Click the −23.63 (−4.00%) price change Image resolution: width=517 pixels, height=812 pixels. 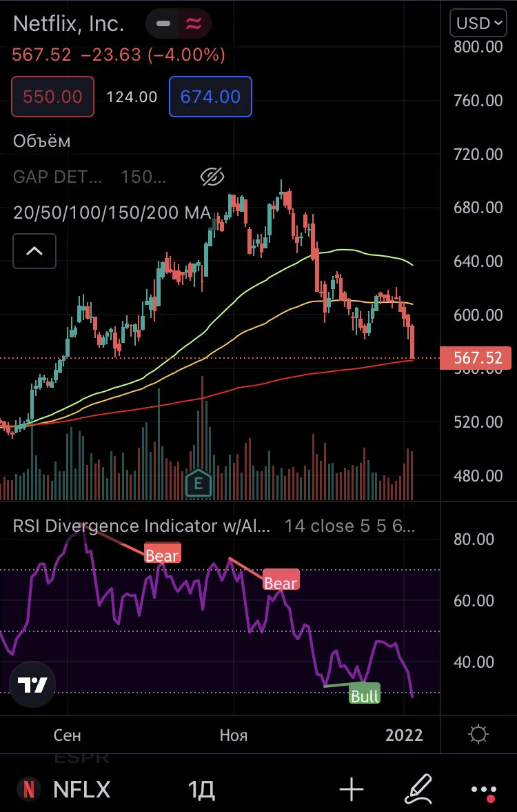[152, 55]
